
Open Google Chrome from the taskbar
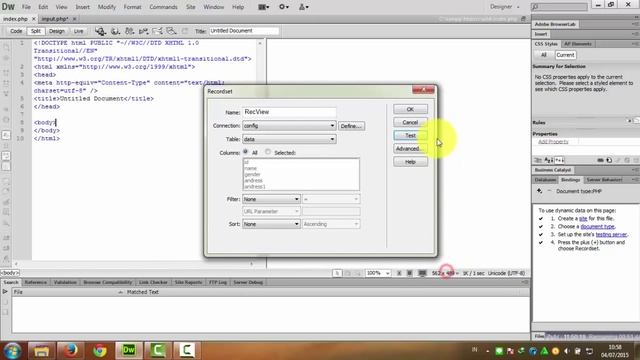[x=100, y=350]
